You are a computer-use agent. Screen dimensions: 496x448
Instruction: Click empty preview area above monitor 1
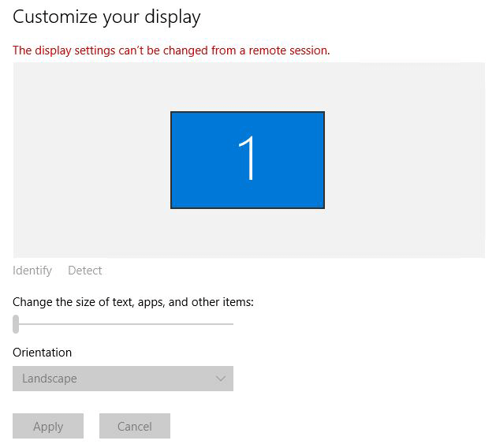(248, 87)
